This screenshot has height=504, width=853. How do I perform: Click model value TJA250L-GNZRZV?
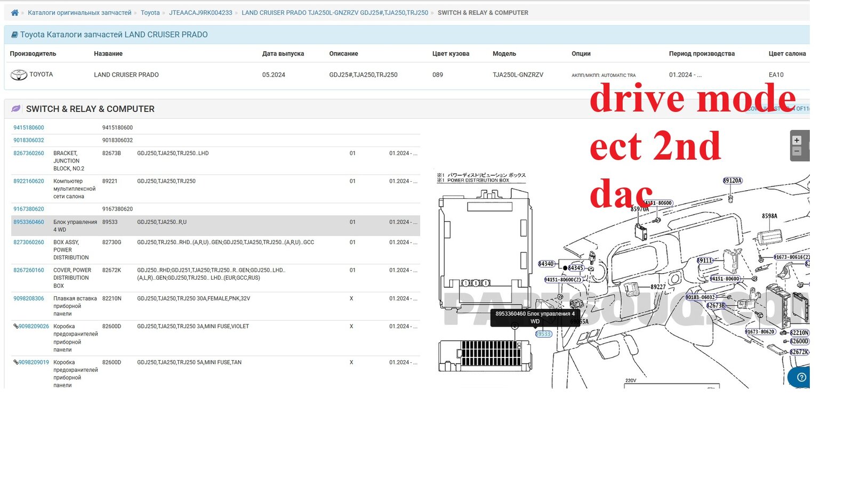(x=518, y=75)
